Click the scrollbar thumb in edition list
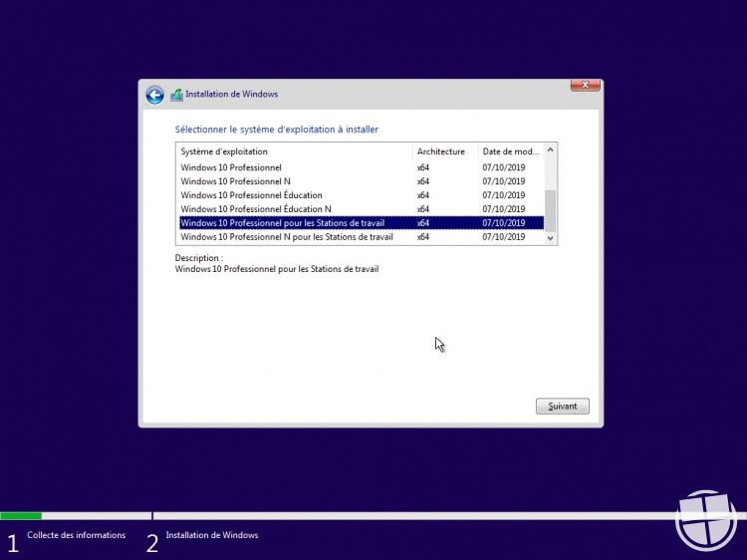 point(550,210)
